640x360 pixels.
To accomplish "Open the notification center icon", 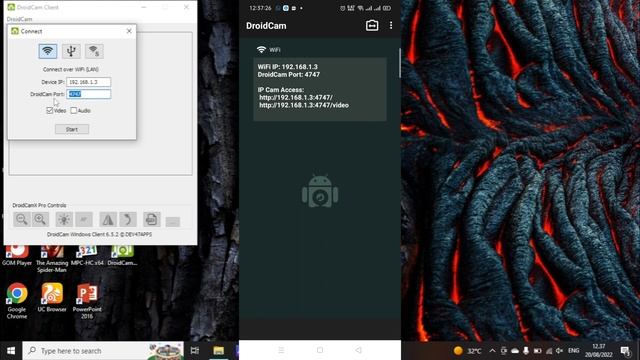I will pos(625,351).
